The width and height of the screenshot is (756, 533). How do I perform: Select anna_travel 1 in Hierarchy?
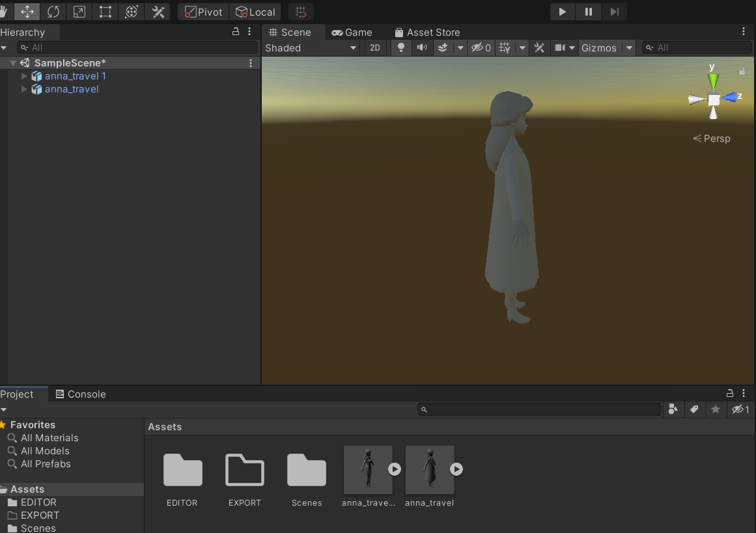tap(76, 76)
